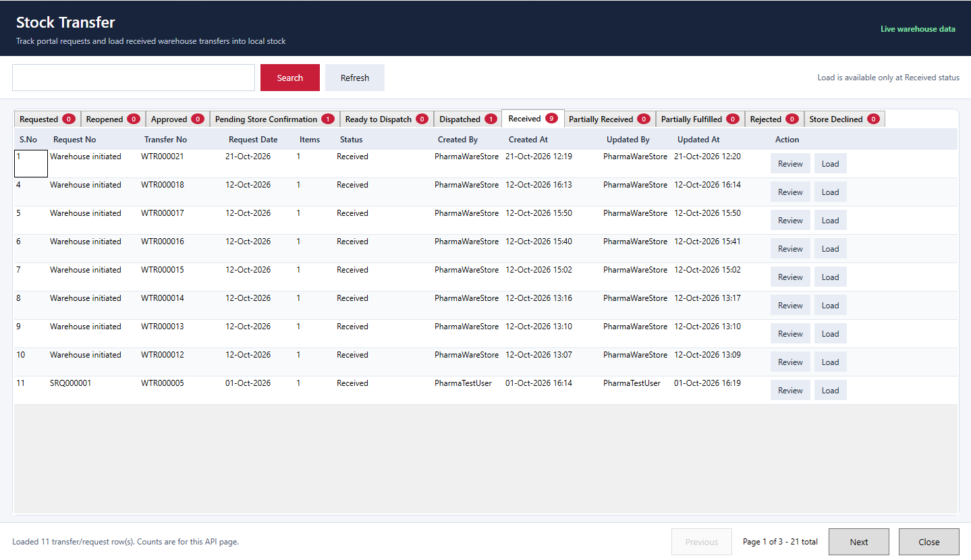Review transfer WTR000021
This screenshot has width=971, height=560.
click(790, 164)
